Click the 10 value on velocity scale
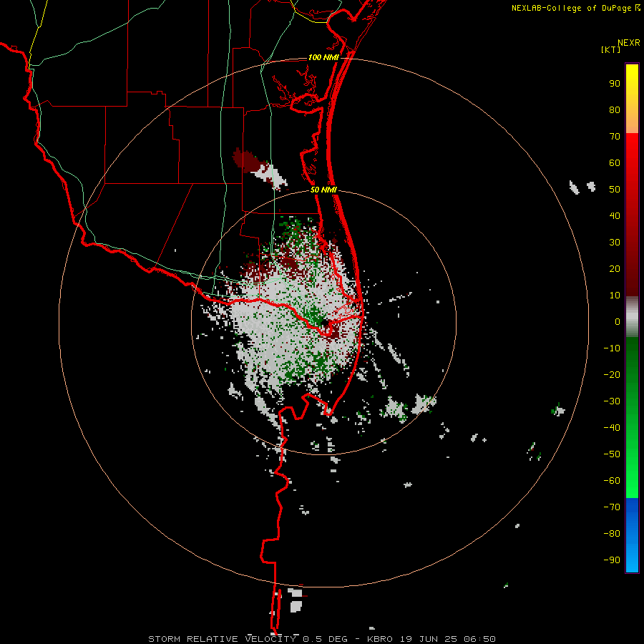644x644 pixels. pyautogui.click(x=615, y=296)
